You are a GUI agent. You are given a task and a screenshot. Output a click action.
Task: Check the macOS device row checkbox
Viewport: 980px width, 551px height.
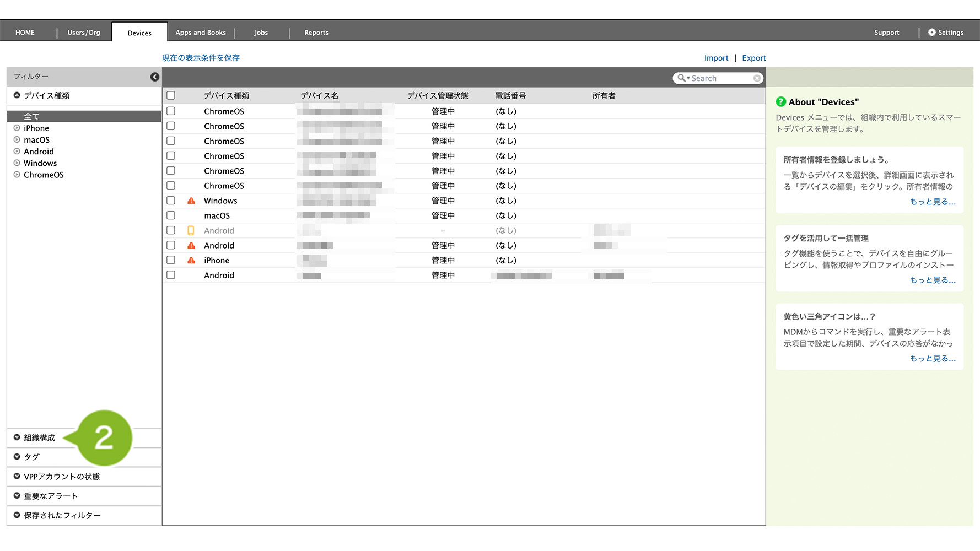(171, 216)
